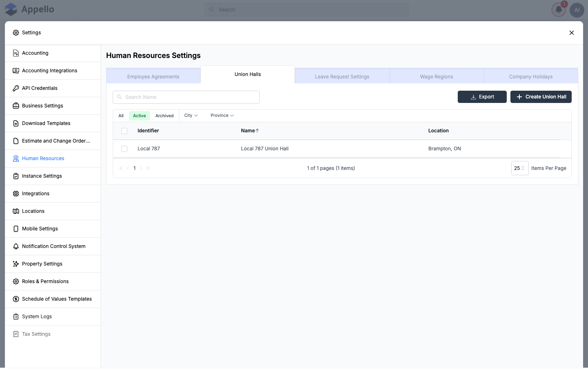Image resolution: width=588 pixels, height=375 pixels.
Task: Open Leave Request Settings tab
Action: click(342, 76)
